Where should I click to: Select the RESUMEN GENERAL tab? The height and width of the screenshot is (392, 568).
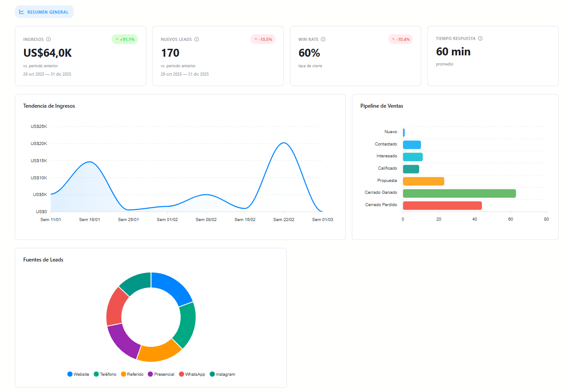point(44,11)
